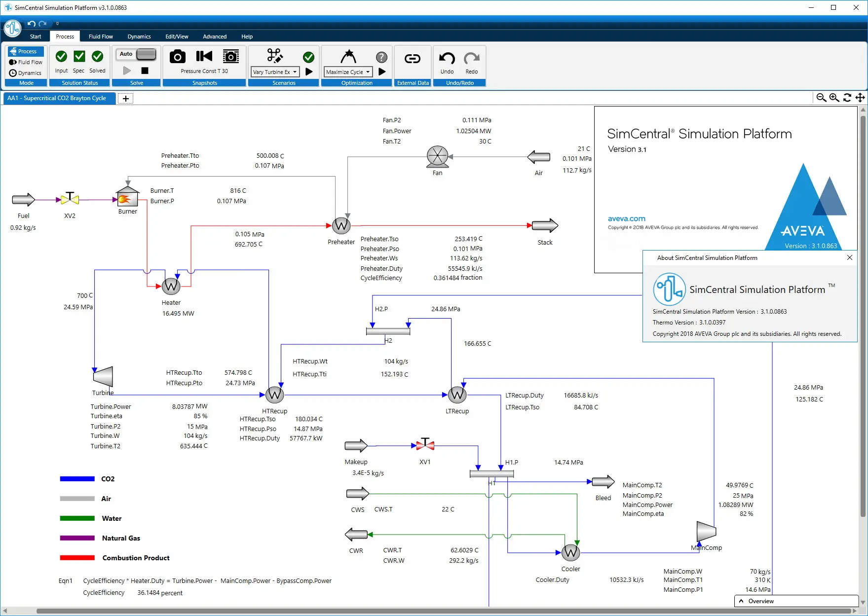Refresh the canvas view

(x=847, y=98)
